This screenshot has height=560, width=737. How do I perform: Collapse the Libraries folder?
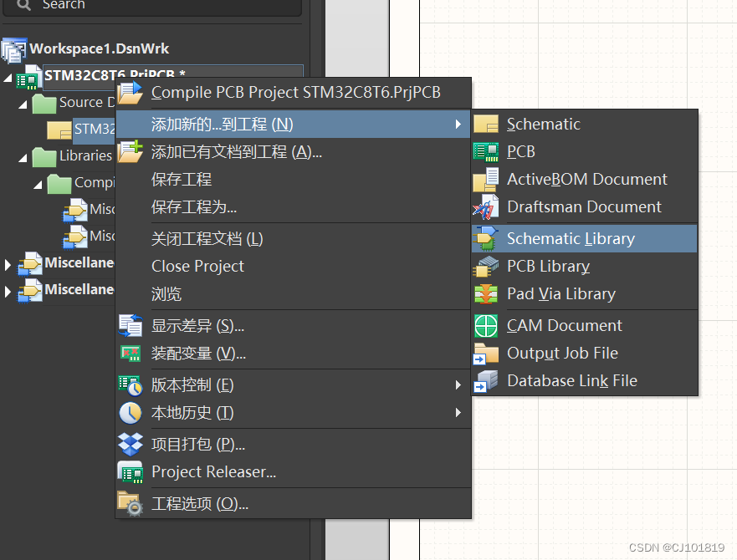pyautogui.click(x=23, y=158)
